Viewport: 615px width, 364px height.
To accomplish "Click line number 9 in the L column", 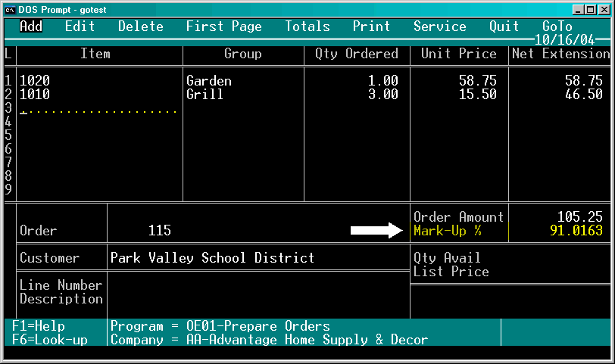I will (8, 190).
